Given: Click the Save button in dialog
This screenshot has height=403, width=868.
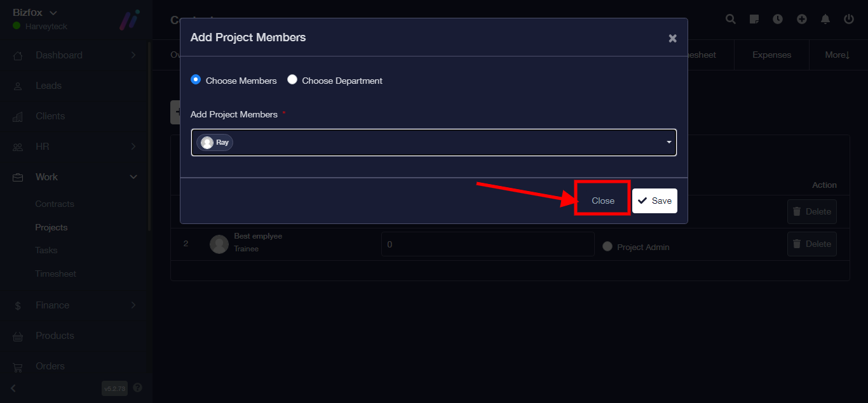Looking at the screenshot, I should tap(654, 201).
